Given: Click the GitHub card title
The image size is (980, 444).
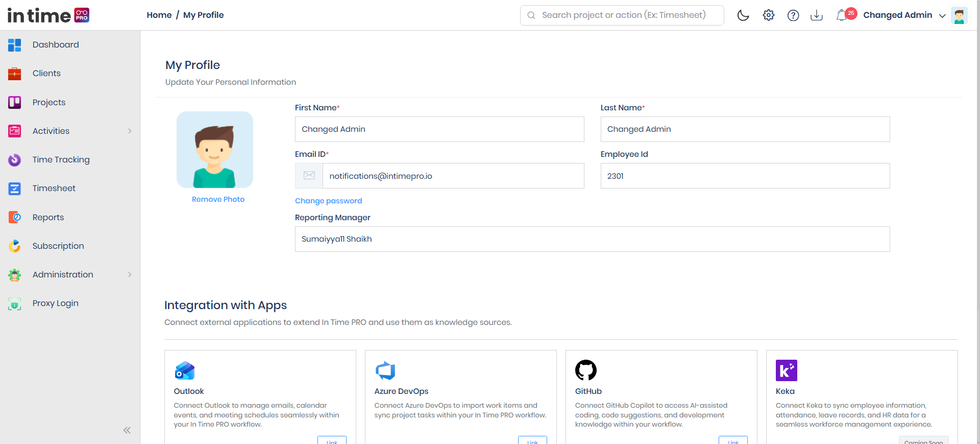Looking at the screenshot, I should click(x=589, y=391).
